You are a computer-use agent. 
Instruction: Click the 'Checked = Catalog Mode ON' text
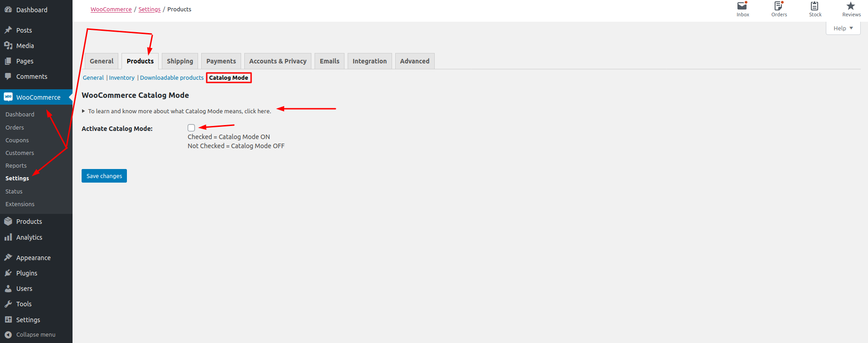coord(229,137)
